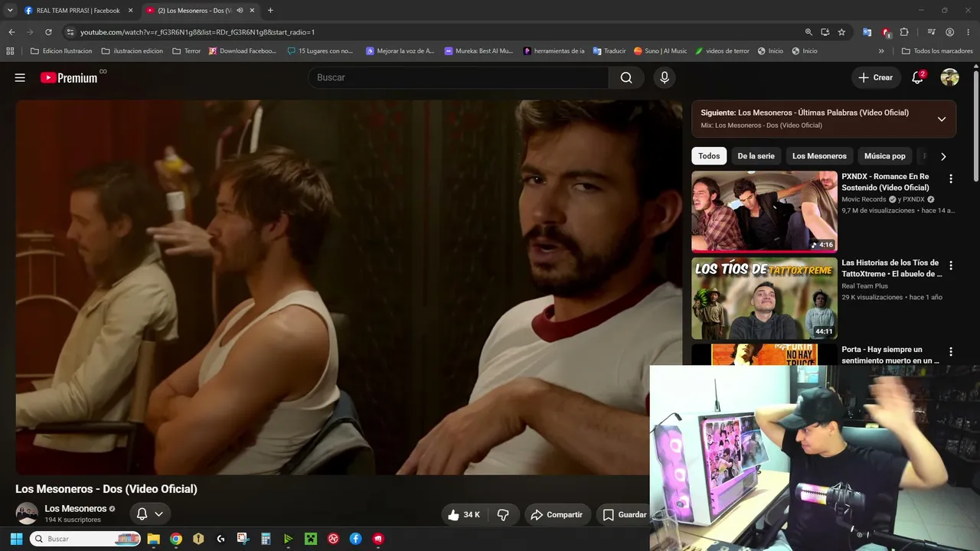The width and height of the screenshot is (980, 551).
Task: Click the search magnifier button
Action: coord(626,77)
